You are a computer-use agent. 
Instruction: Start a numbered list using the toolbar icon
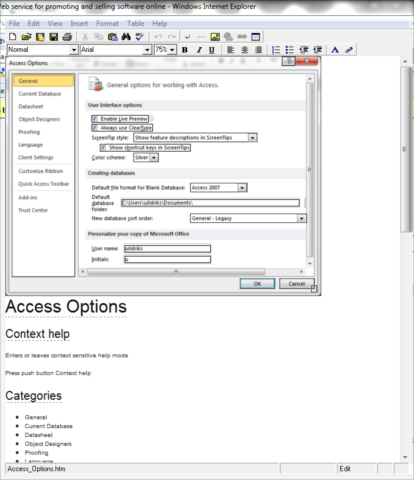coord(276,50)
